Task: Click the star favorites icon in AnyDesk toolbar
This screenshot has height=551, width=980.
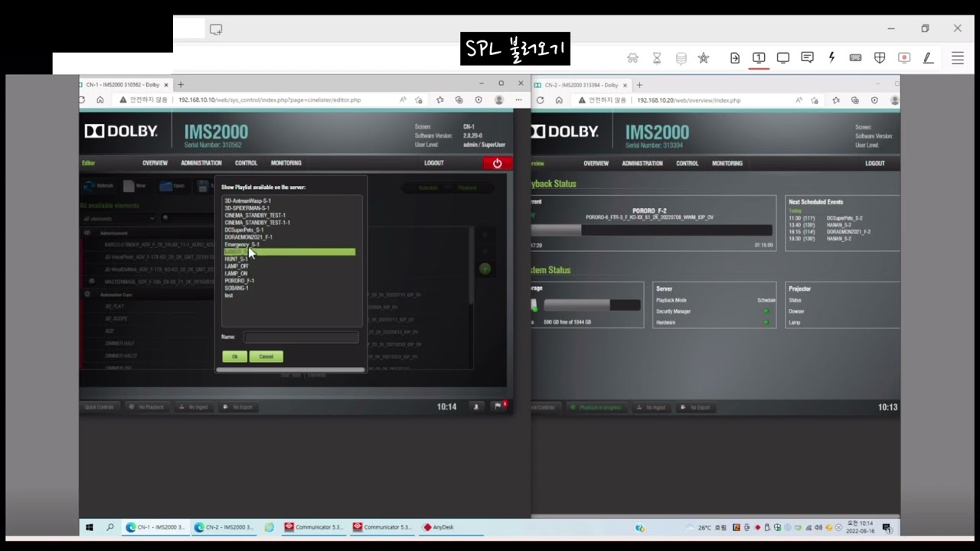Action: (704, 58)
